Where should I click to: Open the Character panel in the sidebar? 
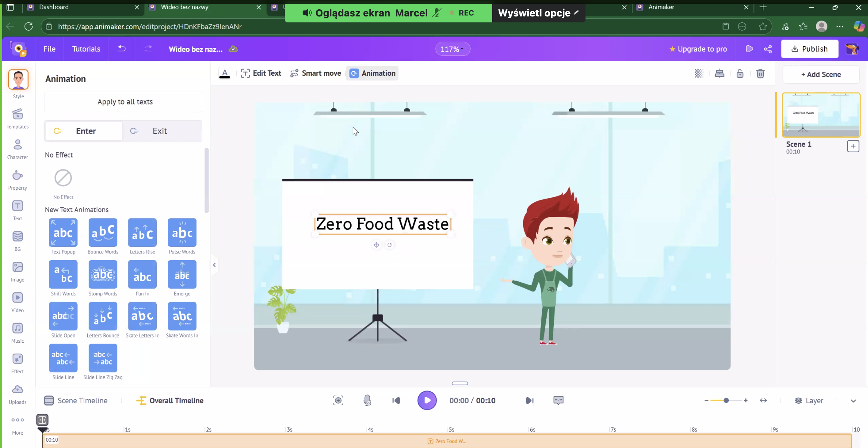tap(17, 149)
